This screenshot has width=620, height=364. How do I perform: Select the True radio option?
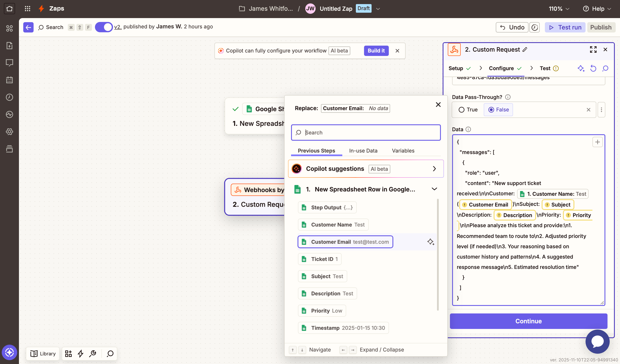[x=462, y=110]
